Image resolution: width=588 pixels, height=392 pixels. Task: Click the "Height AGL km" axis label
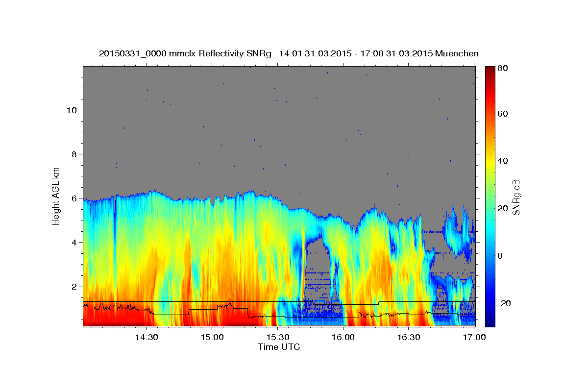[56, 196]
